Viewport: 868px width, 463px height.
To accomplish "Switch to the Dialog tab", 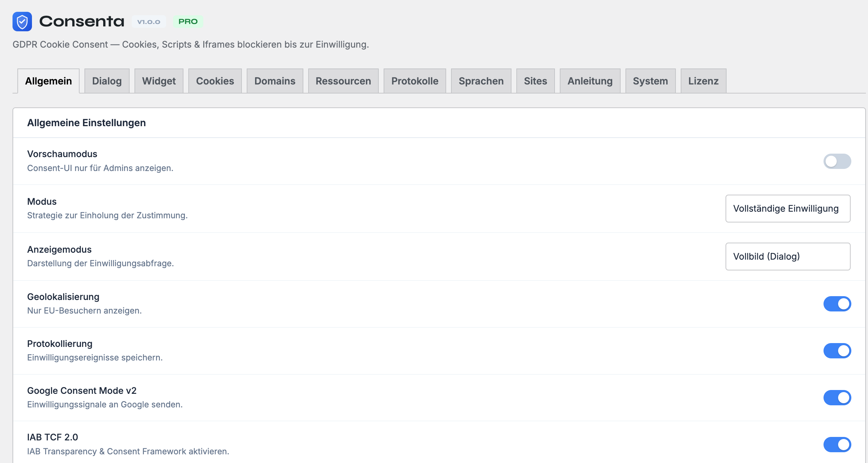I will [x=107, y=81].
